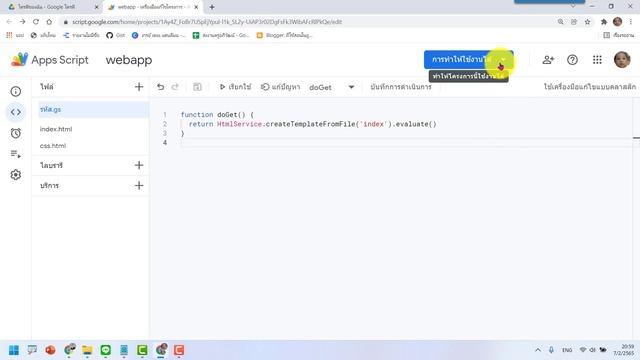Switch to the Google Drive browser tab
This screenshot has height=360, width=640.
click(x=52, y=7)
